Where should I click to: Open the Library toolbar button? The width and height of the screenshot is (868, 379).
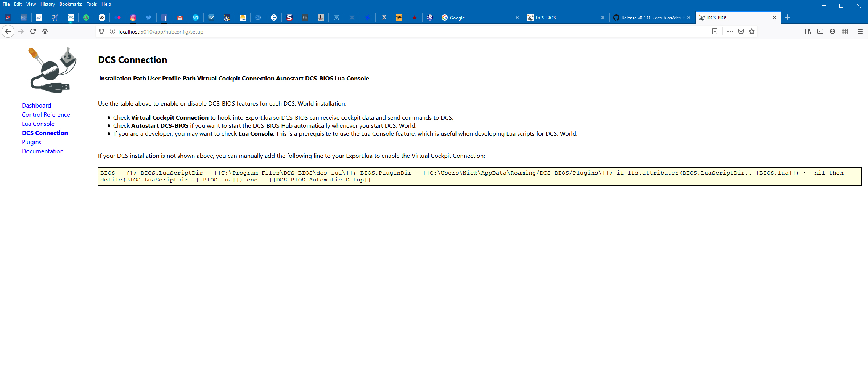coord(808,31)
